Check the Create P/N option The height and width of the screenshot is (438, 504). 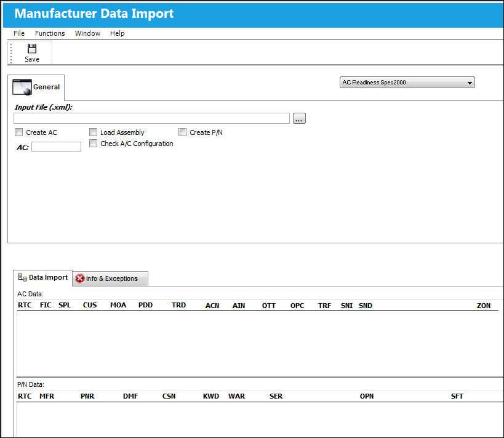(183, 132)
